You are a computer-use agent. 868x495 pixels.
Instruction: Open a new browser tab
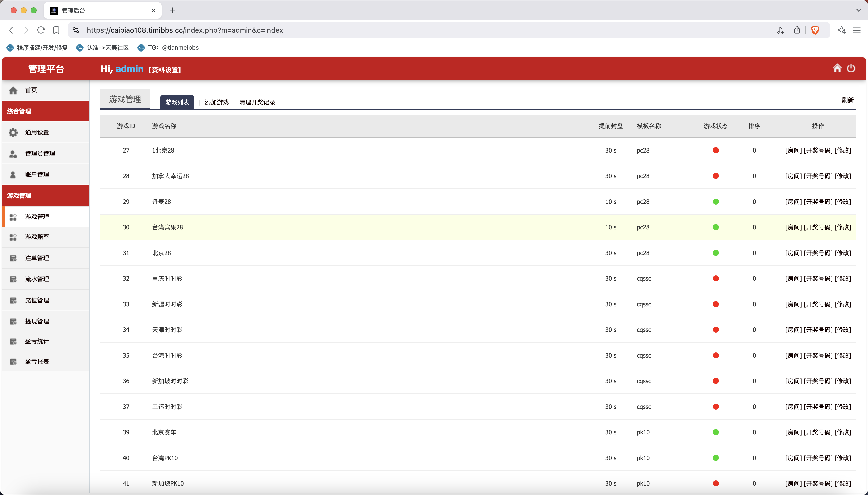pos(172,10)
